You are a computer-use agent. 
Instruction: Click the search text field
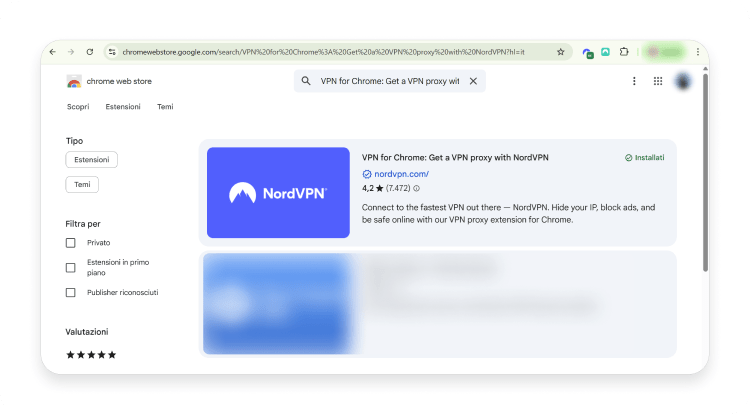coord(390,81)
